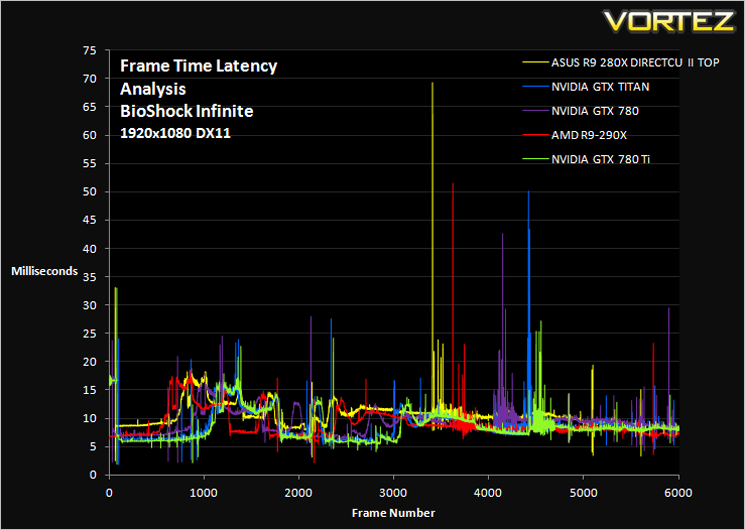Click the red spike peak above 50 ms
Screen dimensions: 745x530
(x=453, y=184)
